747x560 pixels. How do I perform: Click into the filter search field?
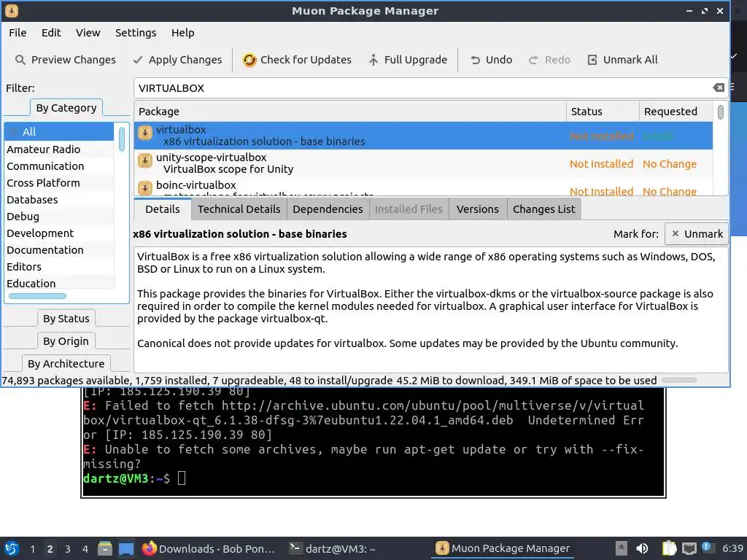click(424, 87)
